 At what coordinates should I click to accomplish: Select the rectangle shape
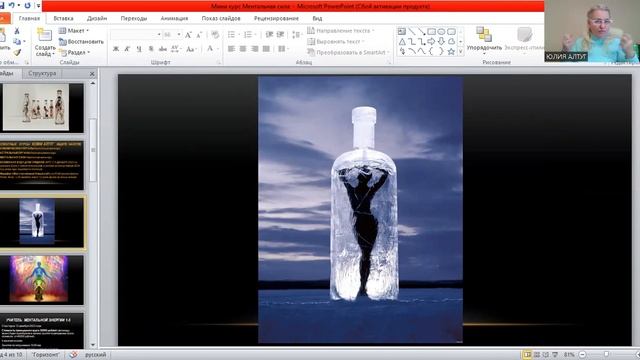point(431,31)
